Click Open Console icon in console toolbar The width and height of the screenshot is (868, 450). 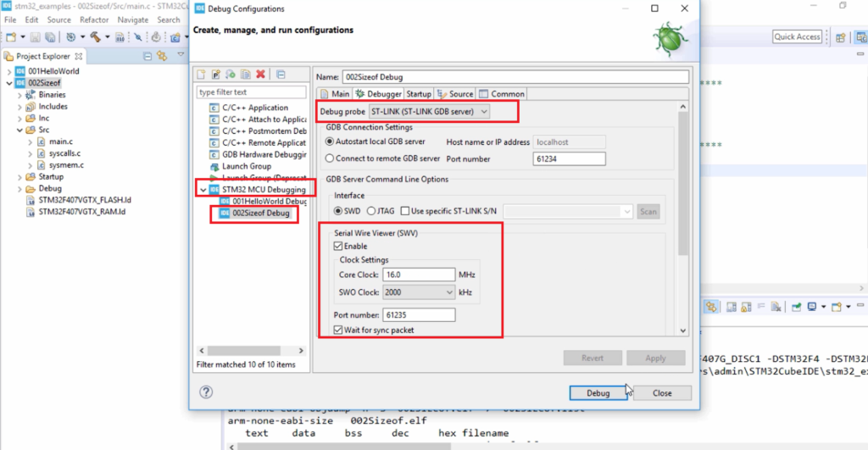837,307
